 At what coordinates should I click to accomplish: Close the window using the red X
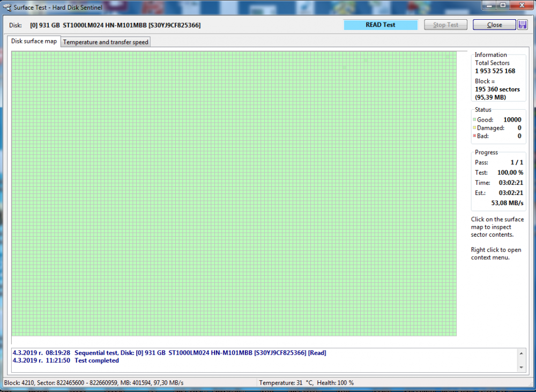pyautogui.click(x=520, y=5)
